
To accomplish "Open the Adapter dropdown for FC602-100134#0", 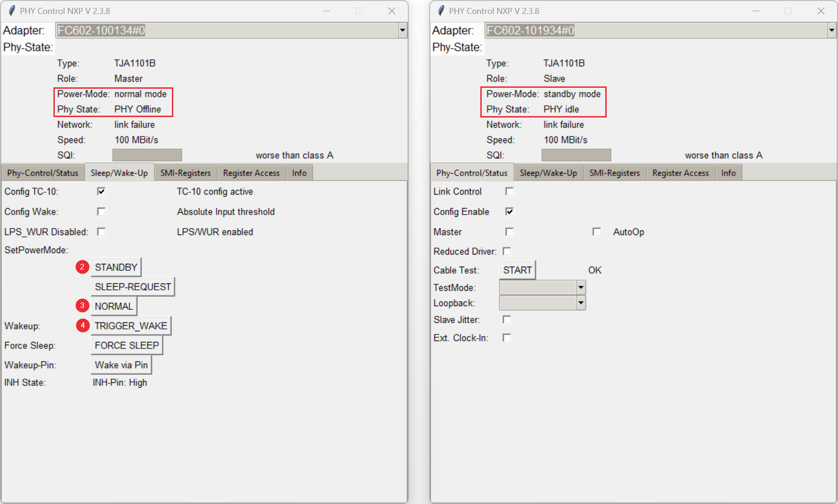I will point(402,30).
